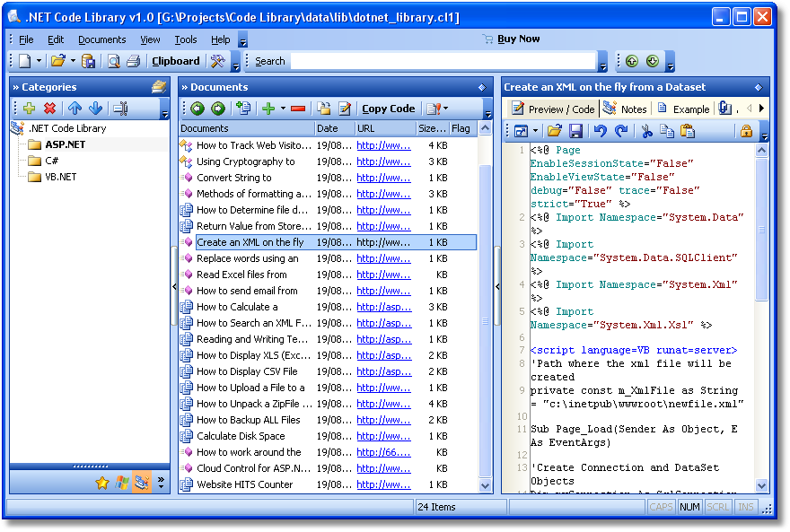
Task: Select the Preview / Code tab
Action: 553,109
